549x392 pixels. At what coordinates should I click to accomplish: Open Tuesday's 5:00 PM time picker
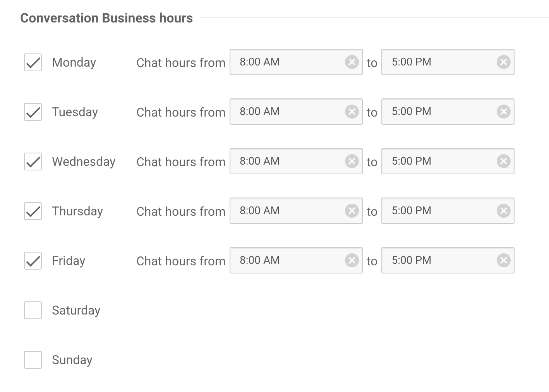tap(437, 112)
